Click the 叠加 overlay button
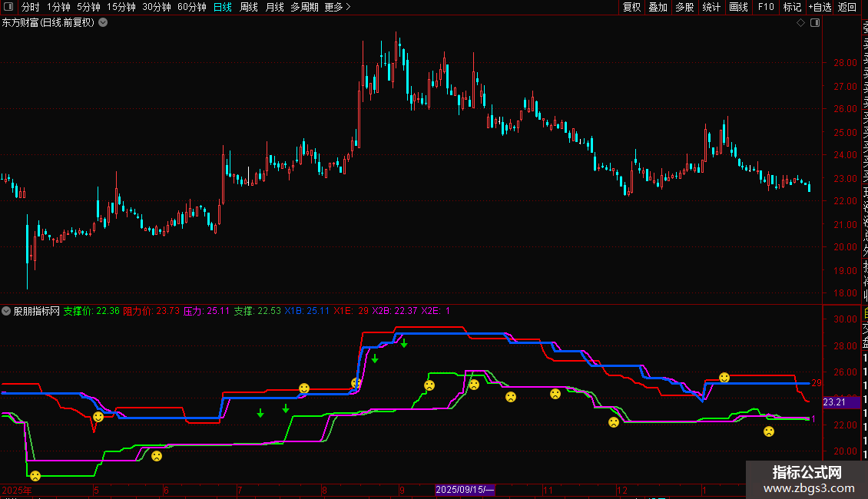 point(658,7)
